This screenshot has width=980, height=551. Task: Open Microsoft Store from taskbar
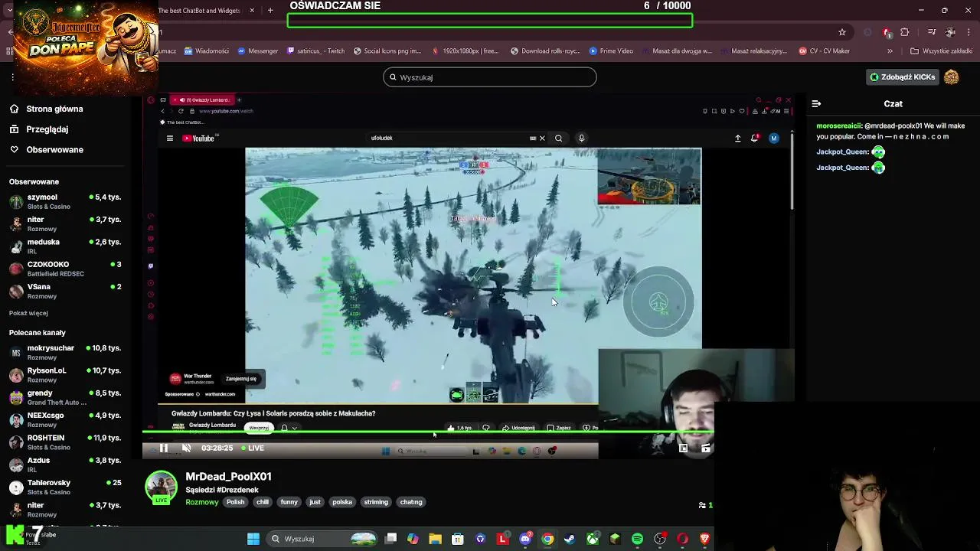tap(457, 539)
